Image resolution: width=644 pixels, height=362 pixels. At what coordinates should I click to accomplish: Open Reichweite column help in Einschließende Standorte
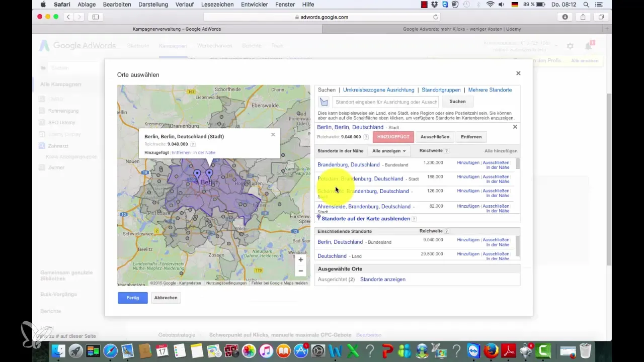pyautogui.click(x=447, y=231)
